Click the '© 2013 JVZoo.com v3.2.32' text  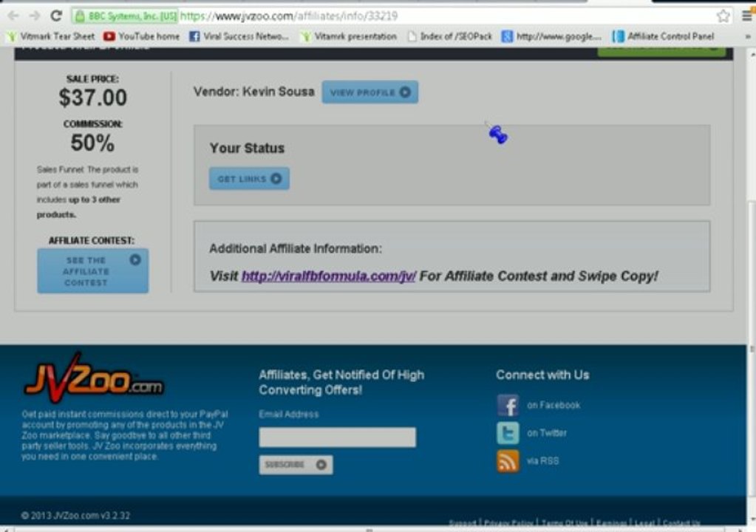point(75,515)
